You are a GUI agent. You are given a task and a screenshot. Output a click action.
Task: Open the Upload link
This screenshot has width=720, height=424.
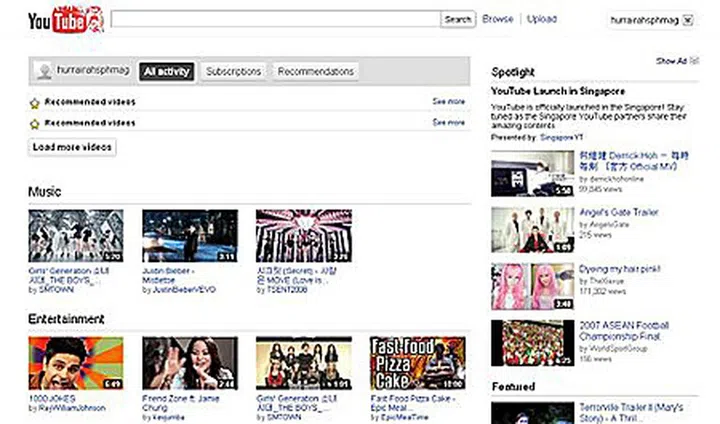coord(542,19)
